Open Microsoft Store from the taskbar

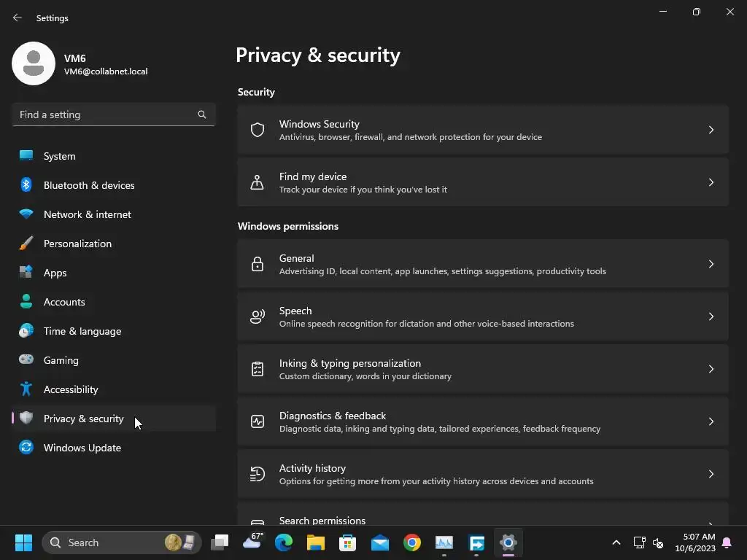click(347, 542)
